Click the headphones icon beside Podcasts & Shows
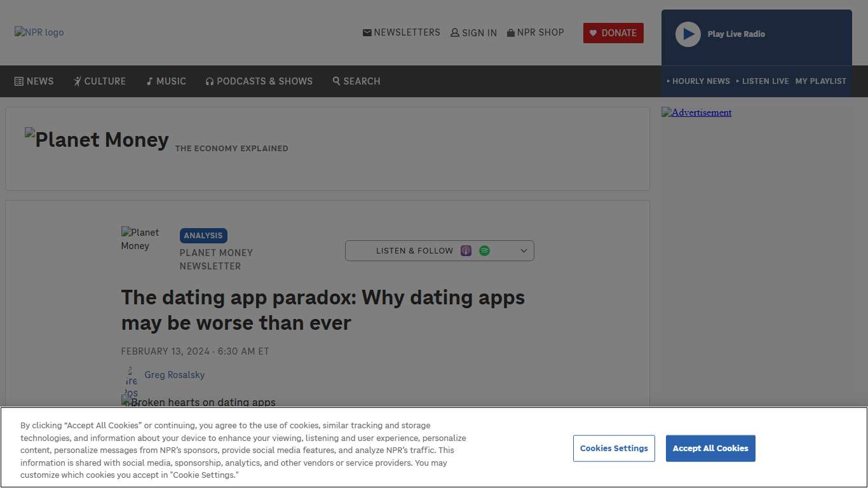This screenshot has height=488, width=868. coord(210,81)
